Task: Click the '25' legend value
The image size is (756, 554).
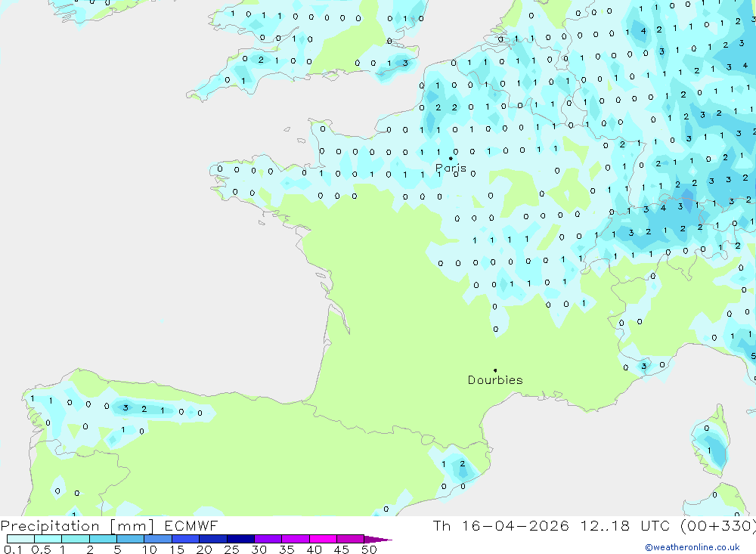Action: pos(232,549)
